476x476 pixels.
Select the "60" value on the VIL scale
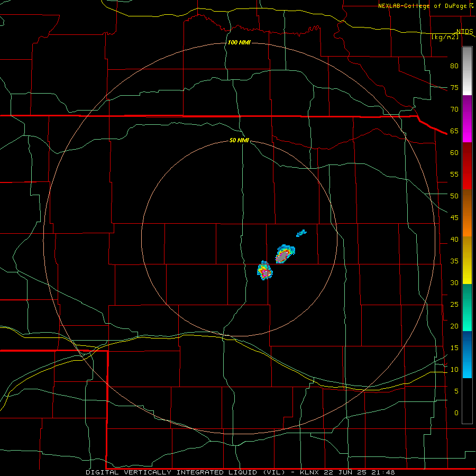point(454,153)
